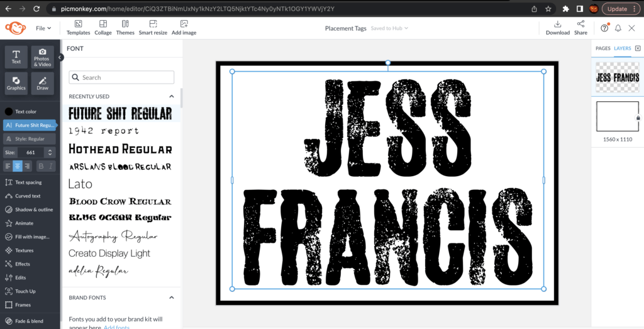Viewport: 644px width, 329px height.
Task: Collapse the Brand Fonts section
Action: (x=171, y=298)
